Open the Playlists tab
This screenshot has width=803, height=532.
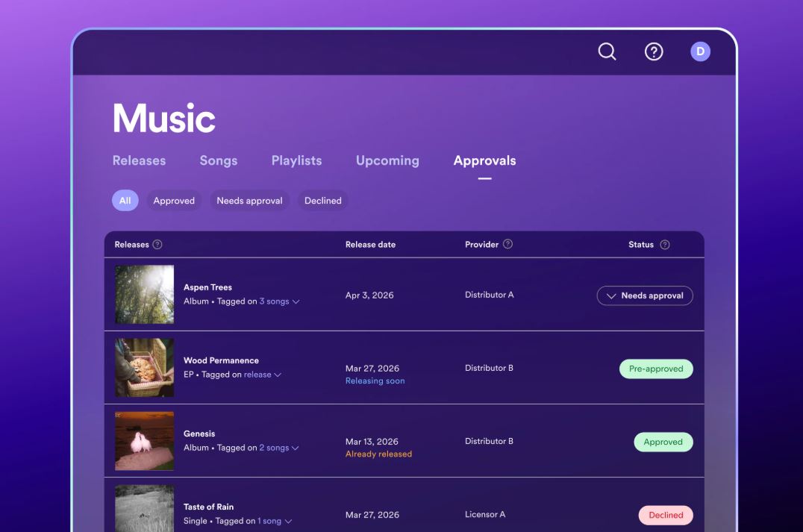(x=296, y=160)
